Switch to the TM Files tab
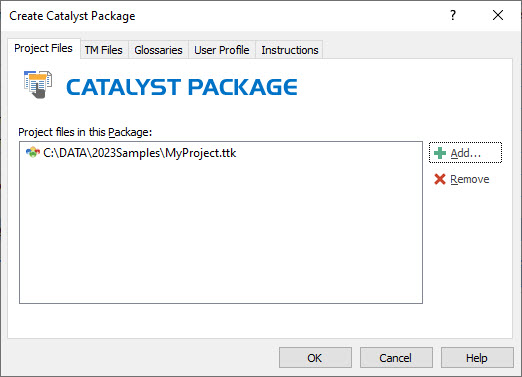This screenshot has height=377, width=522. (104, 50)
